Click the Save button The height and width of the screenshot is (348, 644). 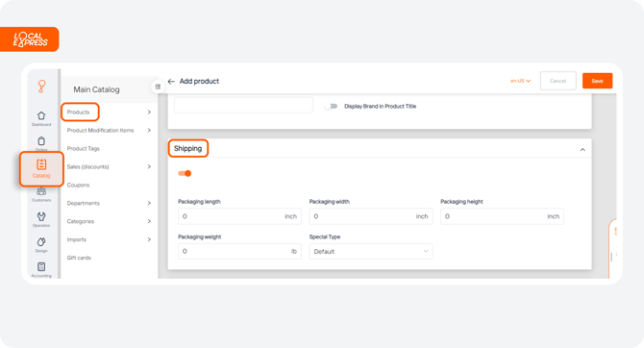tap(597, 81)
